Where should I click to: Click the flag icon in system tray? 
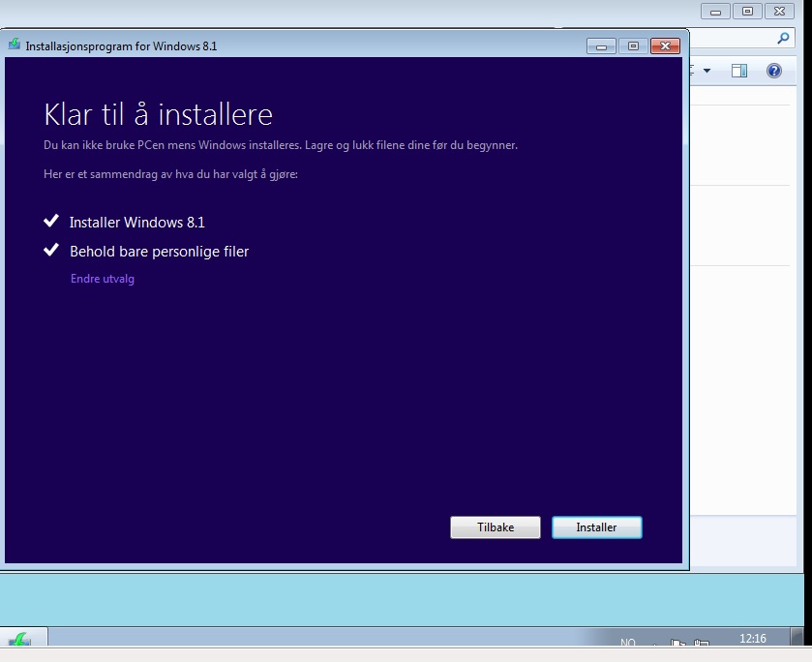point(677,643)
